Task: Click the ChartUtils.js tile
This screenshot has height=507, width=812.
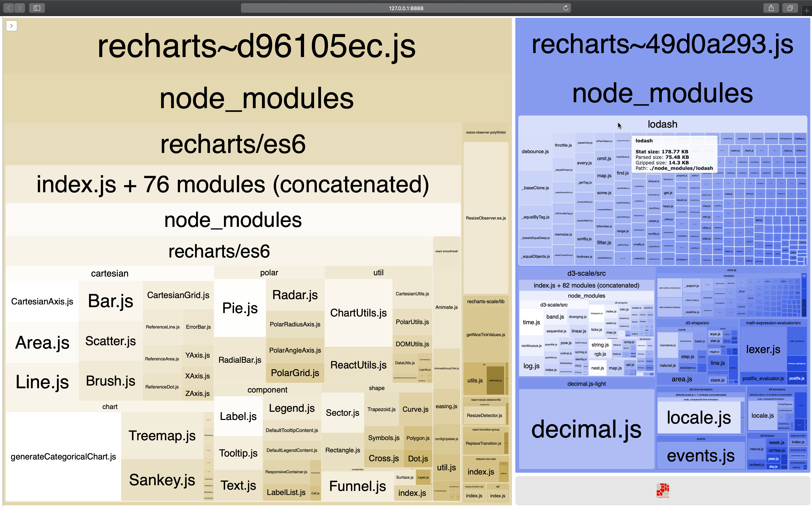Action: (x=358, y=313)
